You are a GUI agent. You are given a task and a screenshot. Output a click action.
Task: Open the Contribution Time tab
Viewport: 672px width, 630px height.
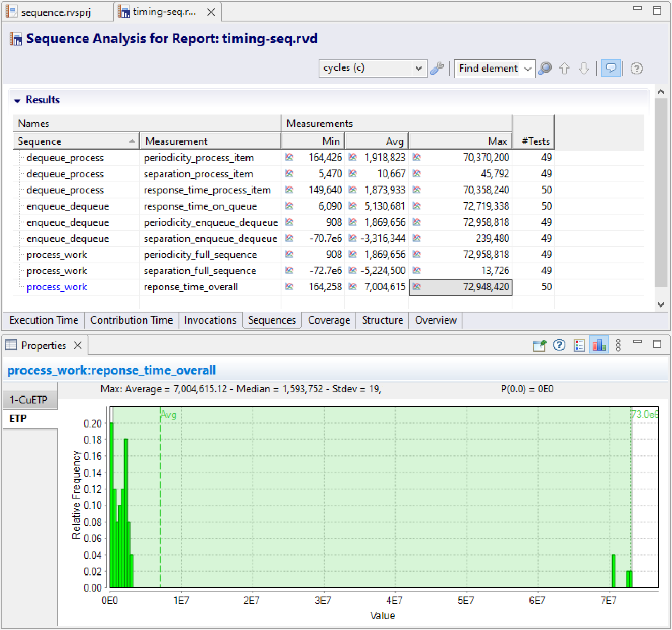(x=131, y=320)
